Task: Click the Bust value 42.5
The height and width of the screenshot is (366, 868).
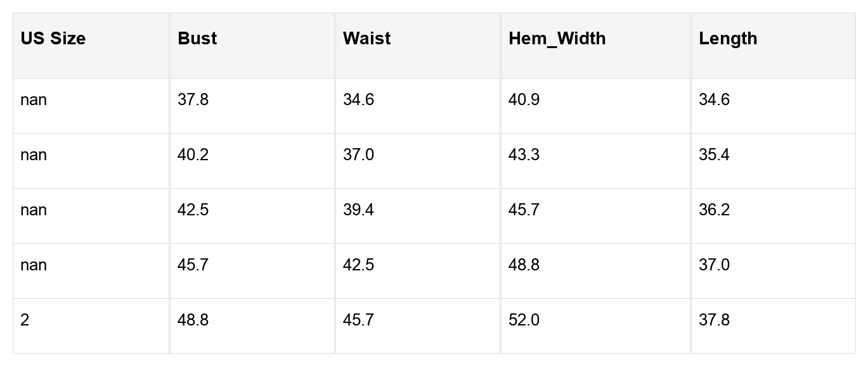Action: (x=193, y=210)
